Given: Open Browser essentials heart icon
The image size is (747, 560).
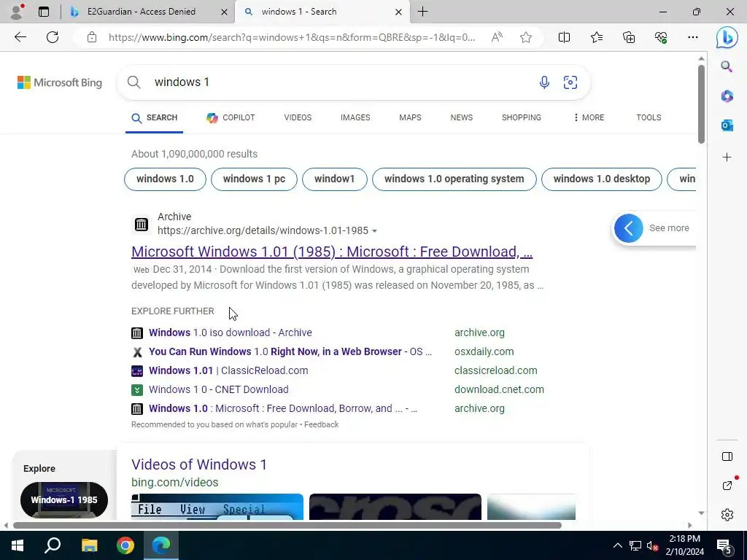Looking at the screenshot, I should (x=661, y=37).
